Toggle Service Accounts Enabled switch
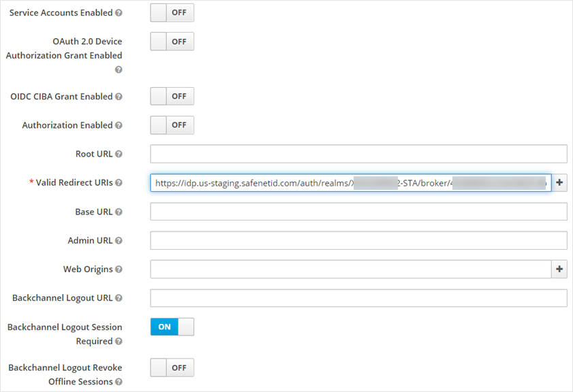Screen dimensions: 573x392 pyautogui.click(x=172, y=13)
